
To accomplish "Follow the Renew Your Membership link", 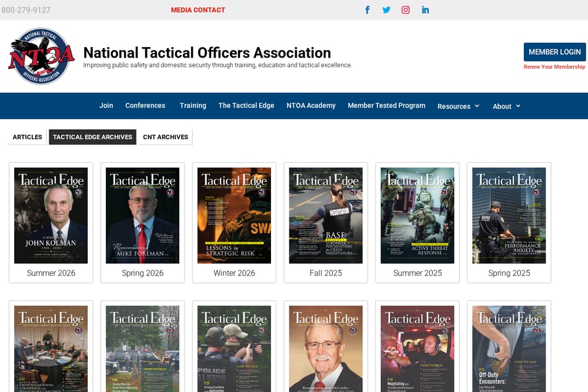I will 554,67.
